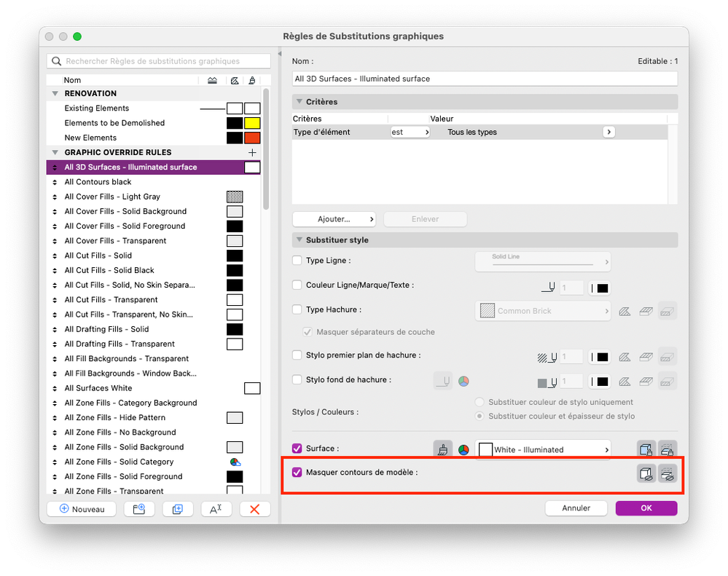Select All Zone Fills - Solid Category
The width and height of the screenshot is (728, 576).
(154, 462)
